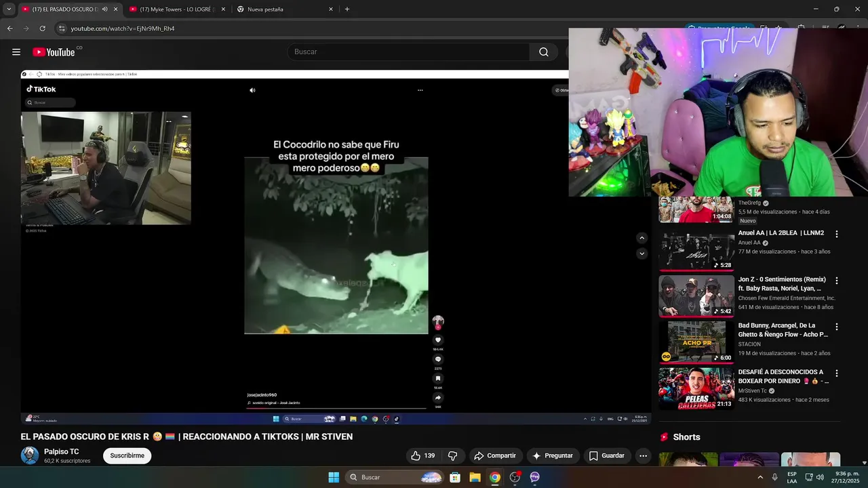Image resolution: width=868 pixels, height=488 pixels.
Task: Click the TikTok Buscar search box in video
Action: click(x=51, y=102)
